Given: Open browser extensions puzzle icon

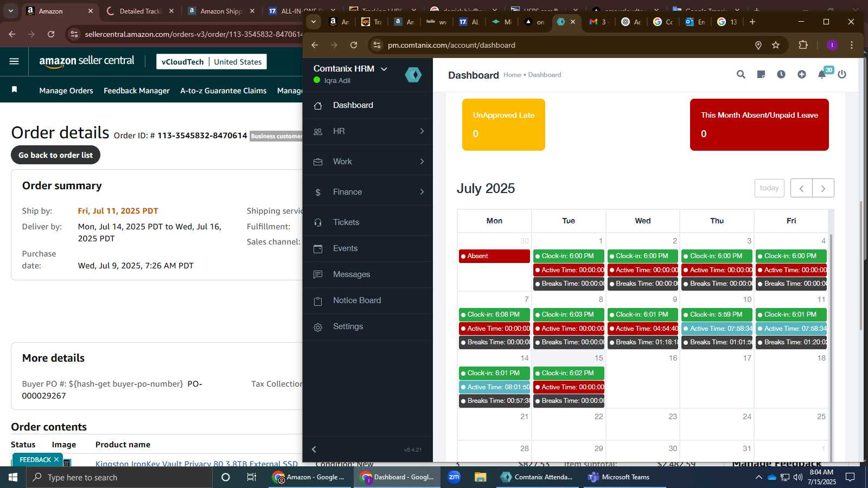Looking at the screenshot, I should 803,45.
